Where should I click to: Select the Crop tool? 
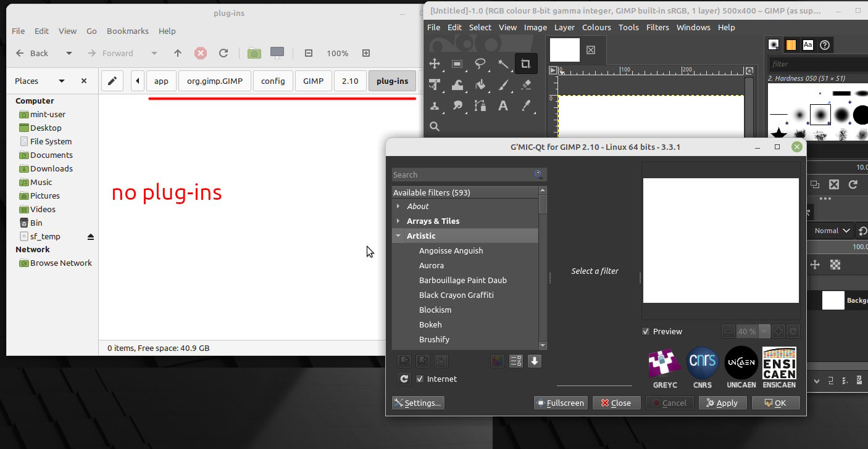coord(526,64)
